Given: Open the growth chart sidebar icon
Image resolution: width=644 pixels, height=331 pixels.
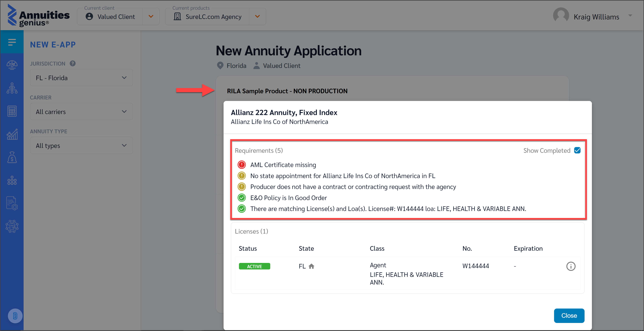Looking at the screenshot, I should tap(12, 134).
